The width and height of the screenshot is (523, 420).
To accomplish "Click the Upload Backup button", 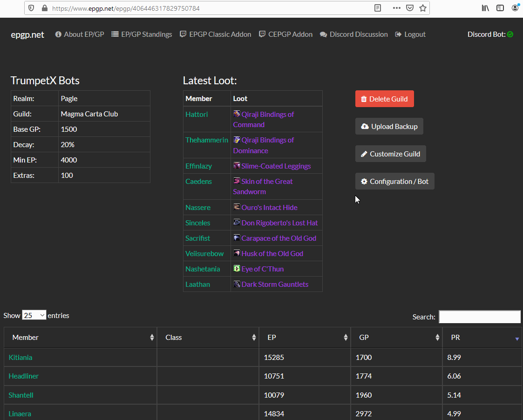I will [x=389, y=126].
